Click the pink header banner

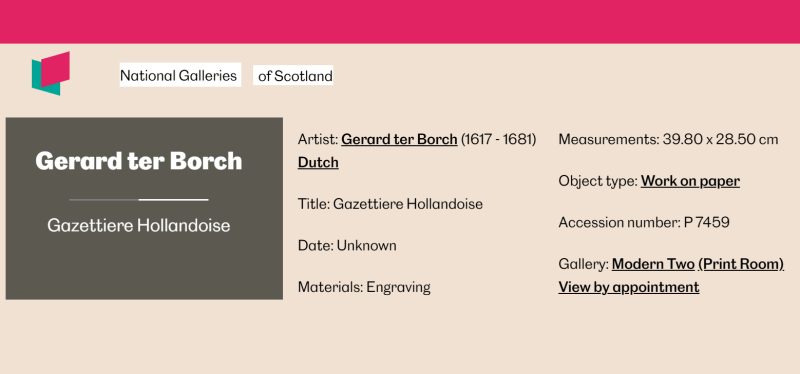[x=400, y=21]
